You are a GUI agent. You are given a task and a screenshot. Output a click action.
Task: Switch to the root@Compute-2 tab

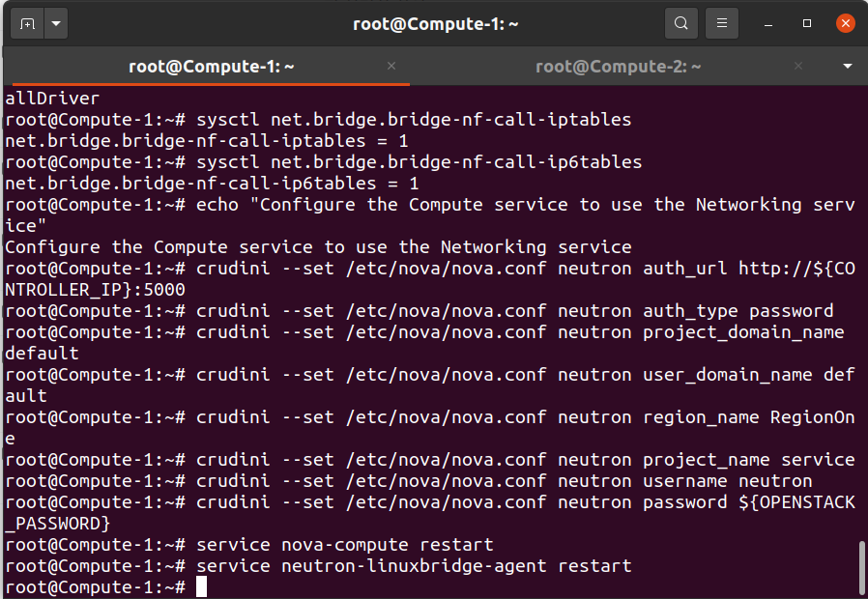pos(619,67)
